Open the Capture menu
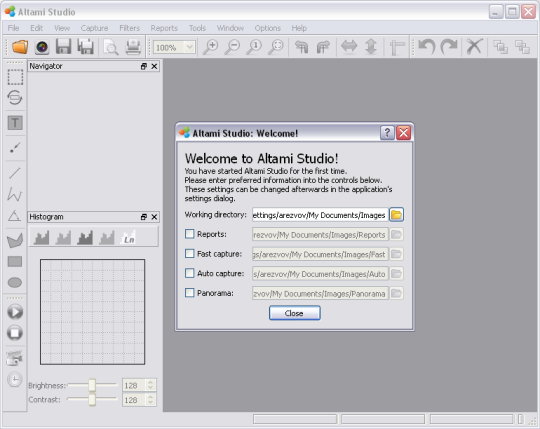The width and height of the screenshot is (540, 429). pyautogui.click(x=94, y=28)
